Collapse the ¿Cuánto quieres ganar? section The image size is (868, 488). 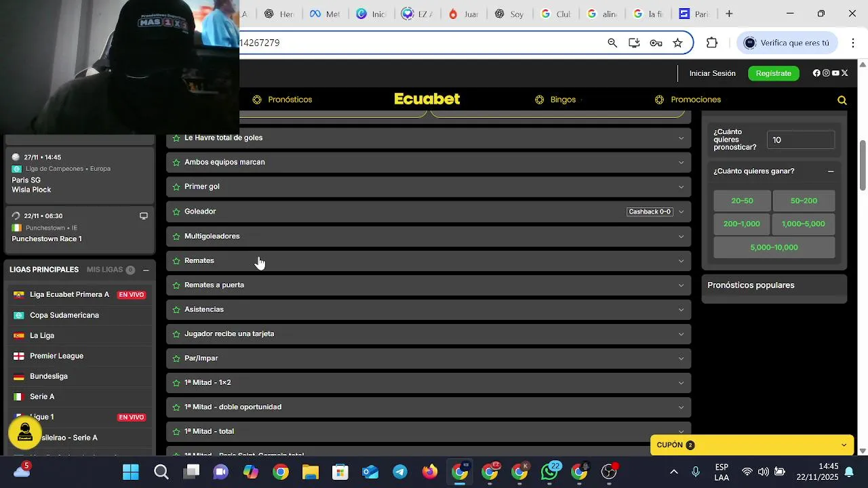[831, 171]
